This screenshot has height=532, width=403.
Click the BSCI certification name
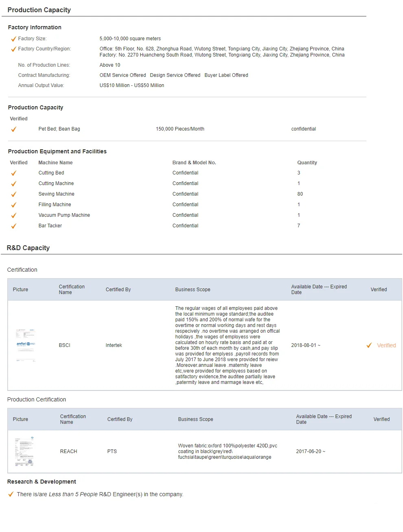coord(64,345)
